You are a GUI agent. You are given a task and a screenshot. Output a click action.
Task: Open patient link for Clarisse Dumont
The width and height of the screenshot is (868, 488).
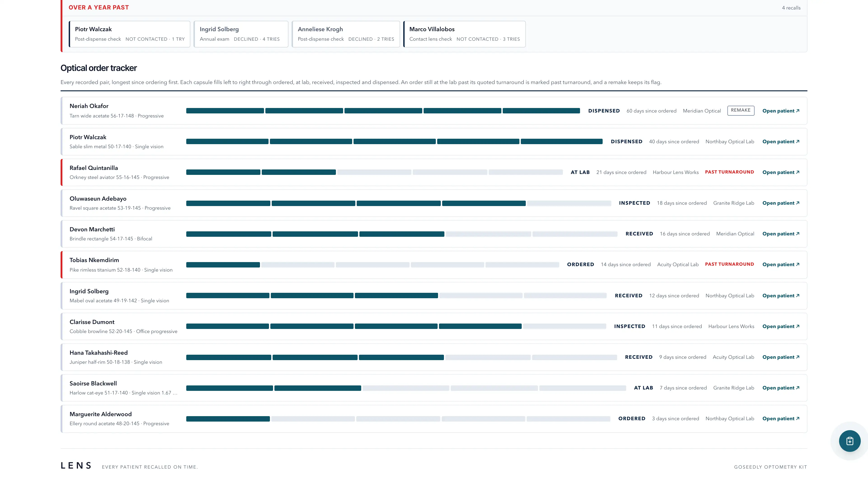point(781,326)
